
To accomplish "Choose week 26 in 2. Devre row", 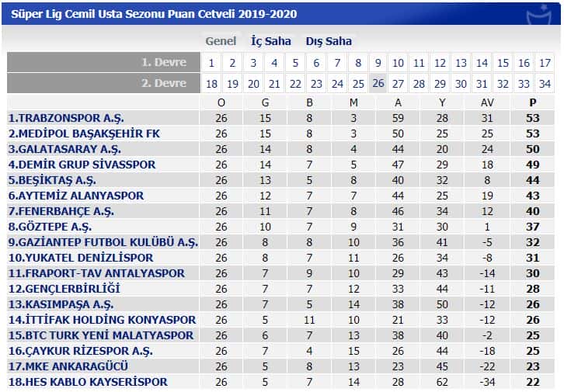I will click(378, 83).
